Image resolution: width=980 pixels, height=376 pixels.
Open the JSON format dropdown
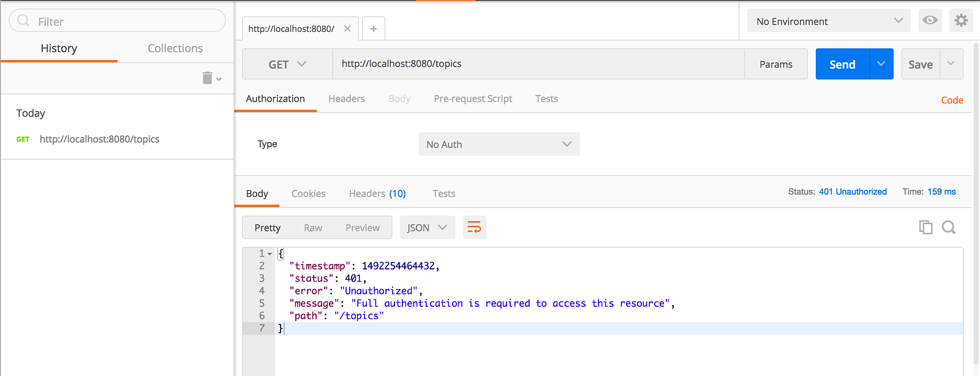[x=428, y=228]
